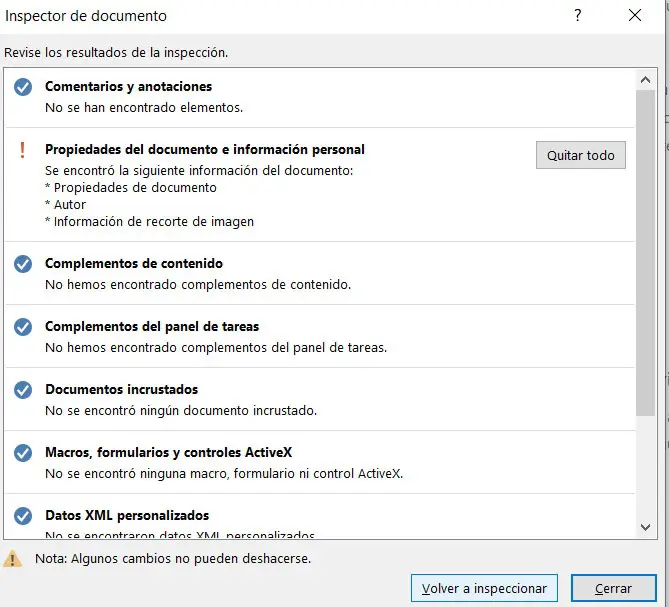Click the red exclamation warning icon
Screen dimensions: 669x607
23,150
